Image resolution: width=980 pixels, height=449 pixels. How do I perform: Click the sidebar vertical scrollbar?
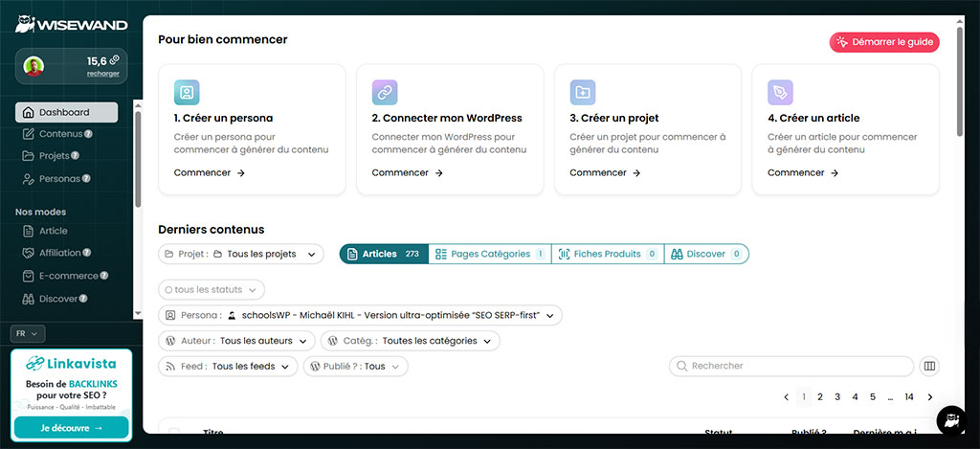click(x=138, y=158)
